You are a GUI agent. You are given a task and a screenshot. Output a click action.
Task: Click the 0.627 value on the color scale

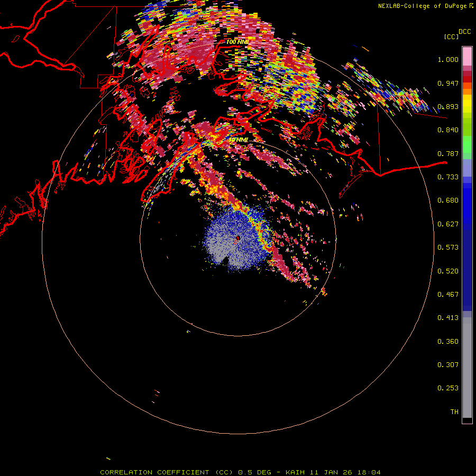448,224
